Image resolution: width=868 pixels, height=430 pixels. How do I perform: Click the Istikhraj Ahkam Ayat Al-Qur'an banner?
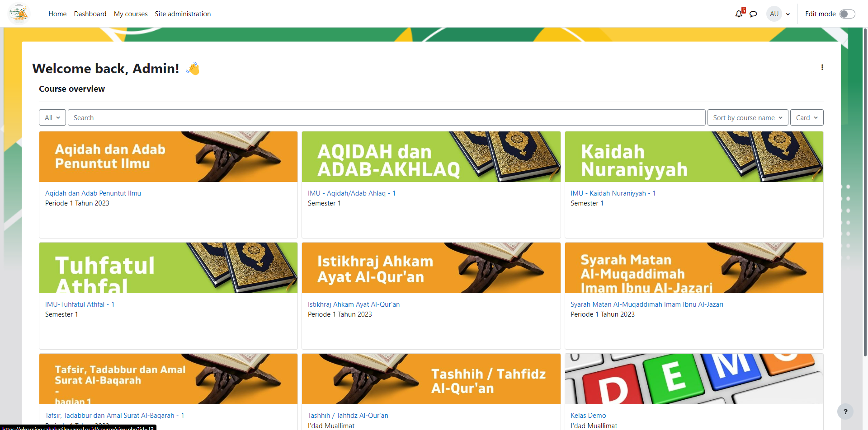tap(431, 268)
